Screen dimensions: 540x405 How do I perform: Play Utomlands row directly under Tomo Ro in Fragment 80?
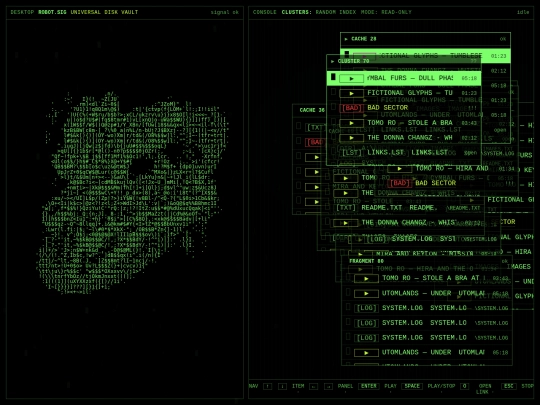point(366,293)
